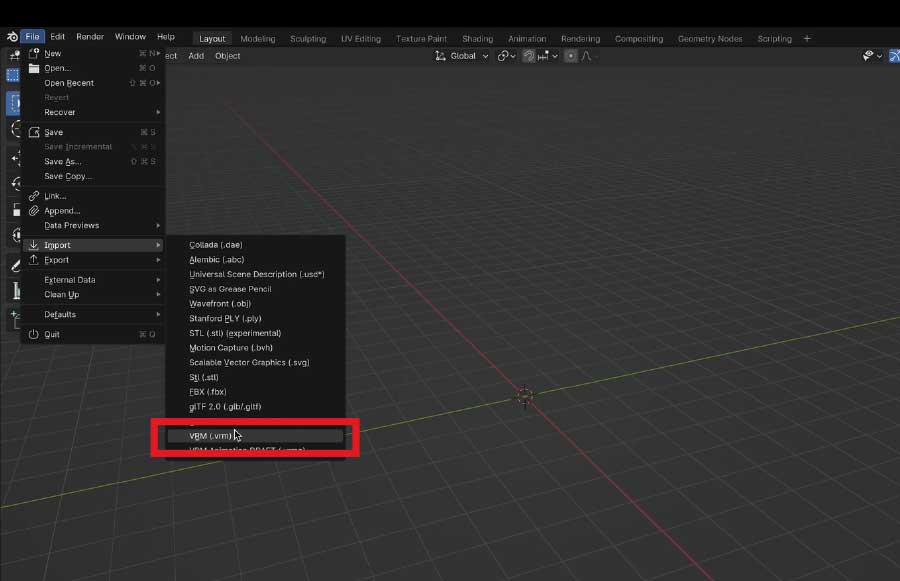Click the proportional falloff curve icon
900x581 pixels.
(x=586, y=56)
